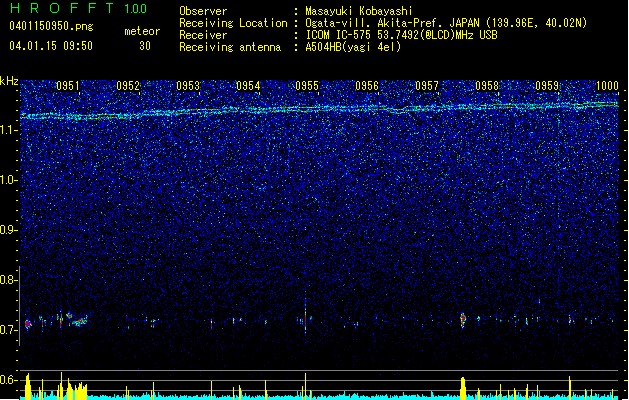Image resolution: width=629 pixels, height=400 pixels.
Task: Click the 0951 time marker
Action: 68,86
